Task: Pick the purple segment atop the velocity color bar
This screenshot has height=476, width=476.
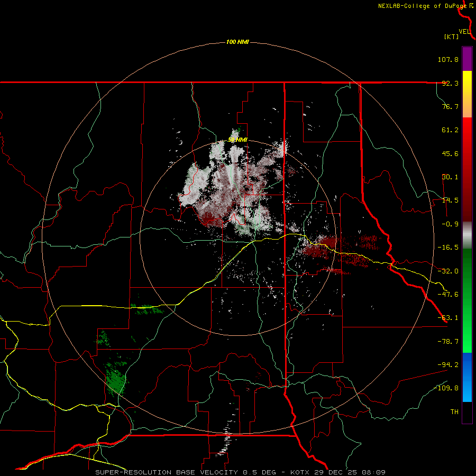Action: (x=467, y=59)
